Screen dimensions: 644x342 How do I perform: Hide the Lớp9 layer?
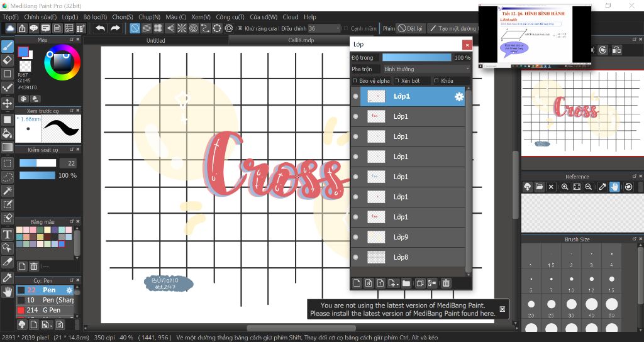[356, 237]
